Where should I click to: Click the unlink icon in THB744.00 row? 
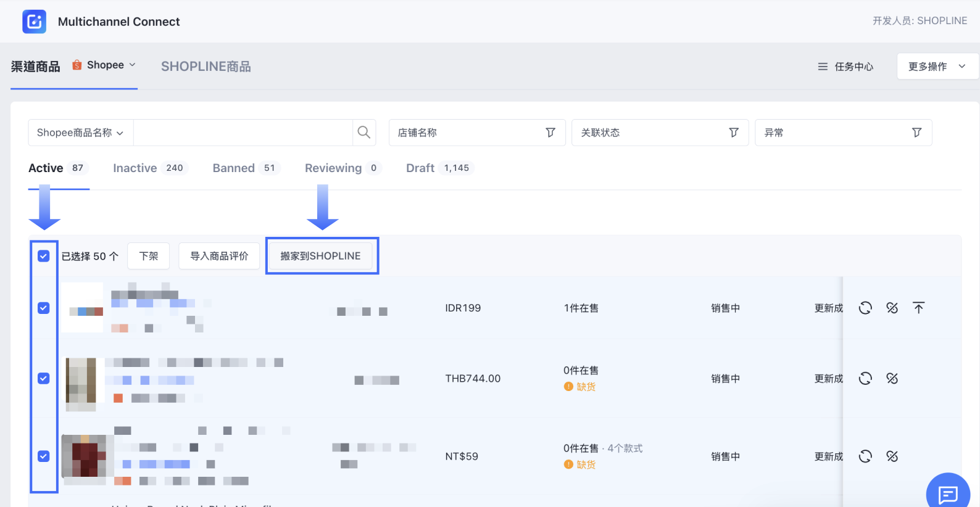892,378
